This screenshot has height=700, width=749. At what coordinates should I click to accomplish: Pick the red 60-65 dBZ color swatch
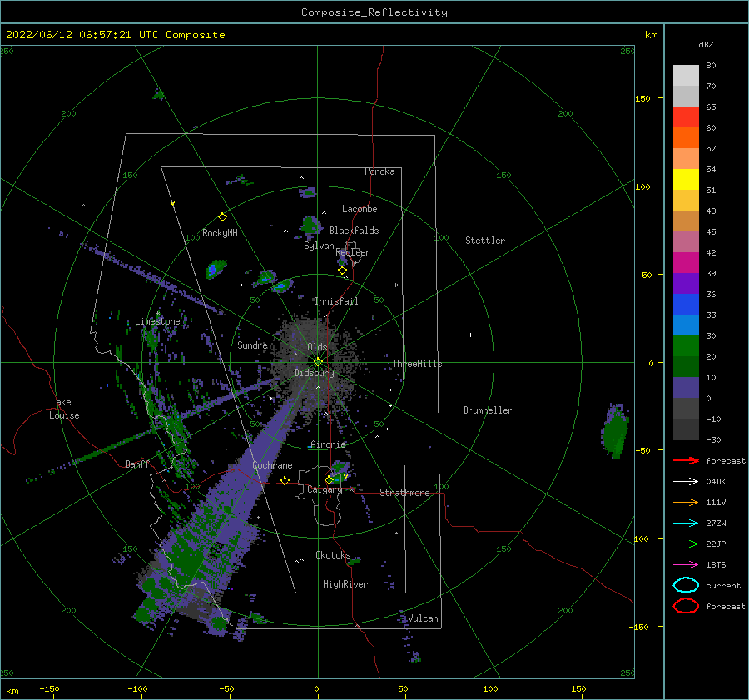pos(686,117)
